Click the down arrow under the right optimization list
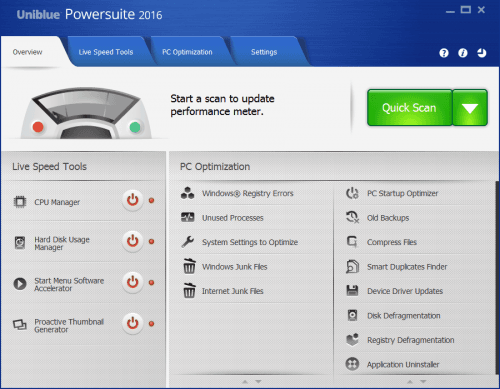Image resolution: width=500 pixels, height=389 pixels. point(423,381)
